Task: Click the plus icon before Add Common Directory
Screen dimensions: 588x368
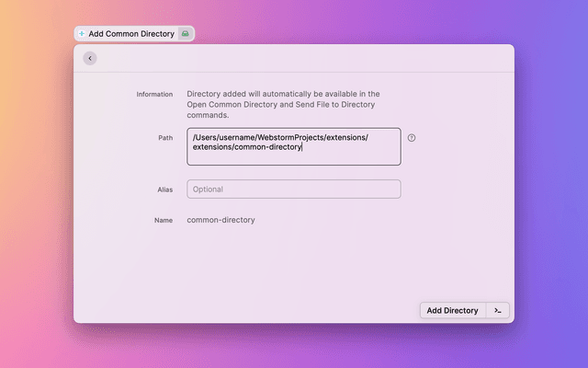Action: (x=81, y=34)
